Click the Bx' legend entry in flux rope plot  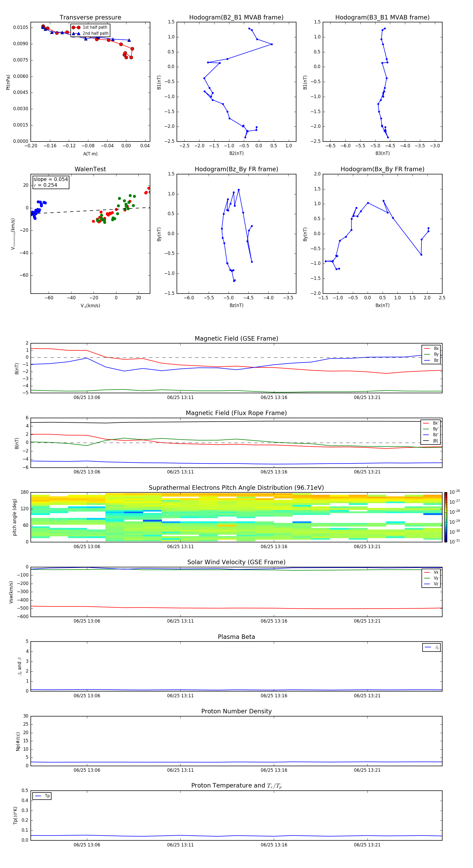(431, 423)
